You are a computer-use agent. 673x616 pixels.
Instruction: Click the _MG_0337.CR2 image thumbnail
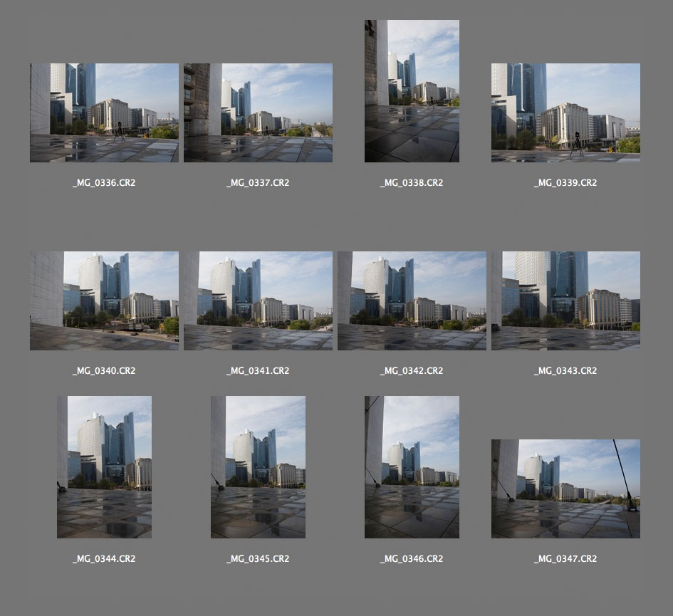[x=258, y=113]
